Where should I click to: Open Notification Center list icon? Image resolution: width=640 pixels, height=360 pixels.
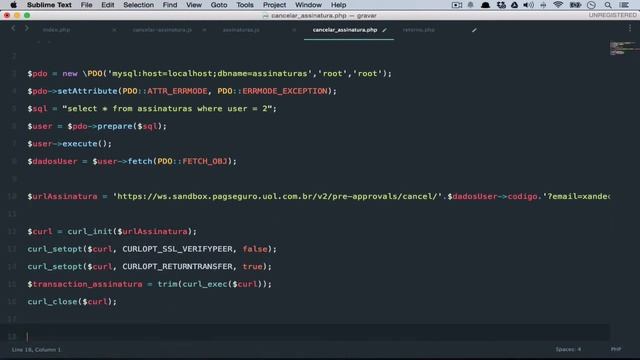tap(624, 5)
